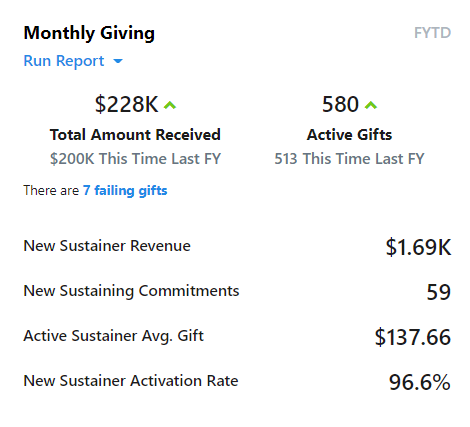Click the 580 active gifts value
The image size is (470, 427).
(x=340, y=104)
